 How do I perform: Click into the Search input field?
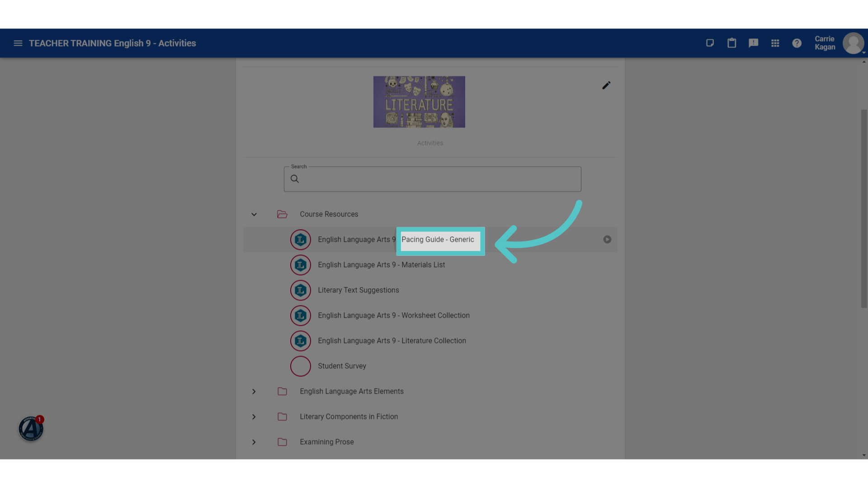point(432,179)
